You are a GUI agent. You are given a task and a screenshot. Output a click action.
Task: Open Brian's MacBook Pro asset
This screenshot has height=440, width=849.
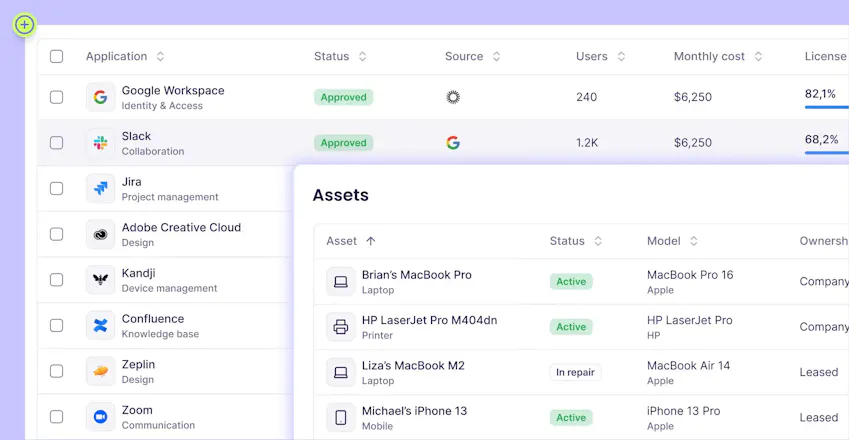(416, 275)
